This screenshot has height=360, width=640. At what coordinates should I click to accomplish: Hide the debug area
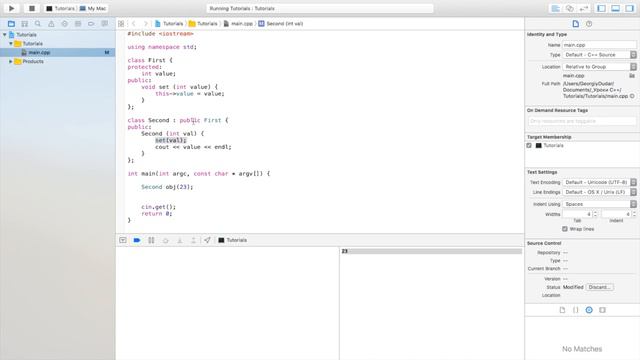123,240
